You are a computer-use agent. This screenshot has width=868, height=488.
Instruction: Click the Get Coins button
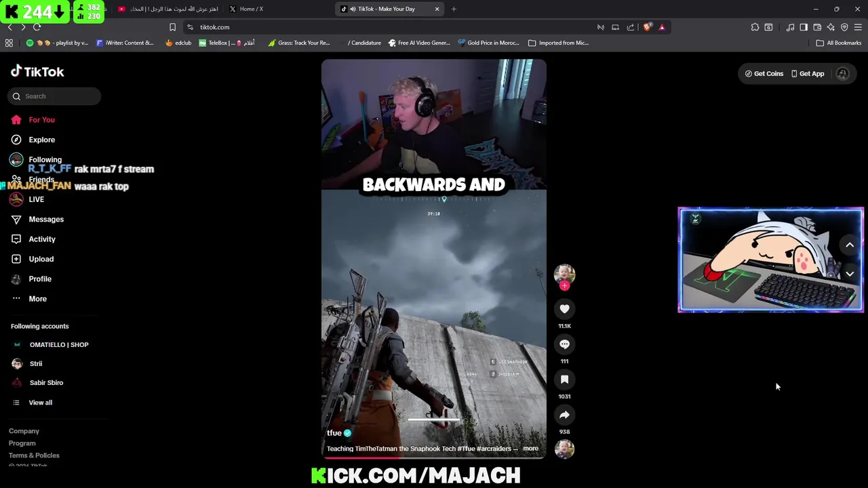764,74
